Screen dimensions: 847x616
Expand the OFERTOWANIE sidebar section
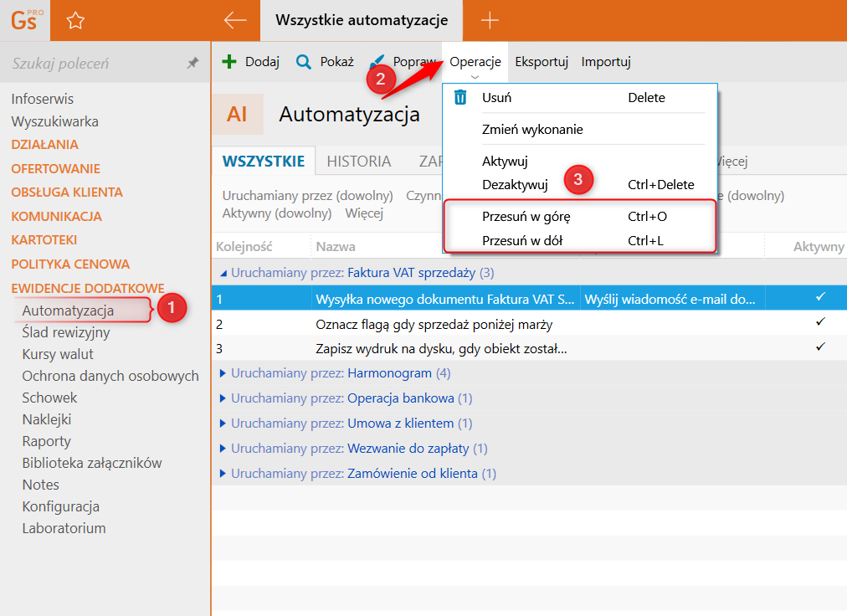coord(55,168)
